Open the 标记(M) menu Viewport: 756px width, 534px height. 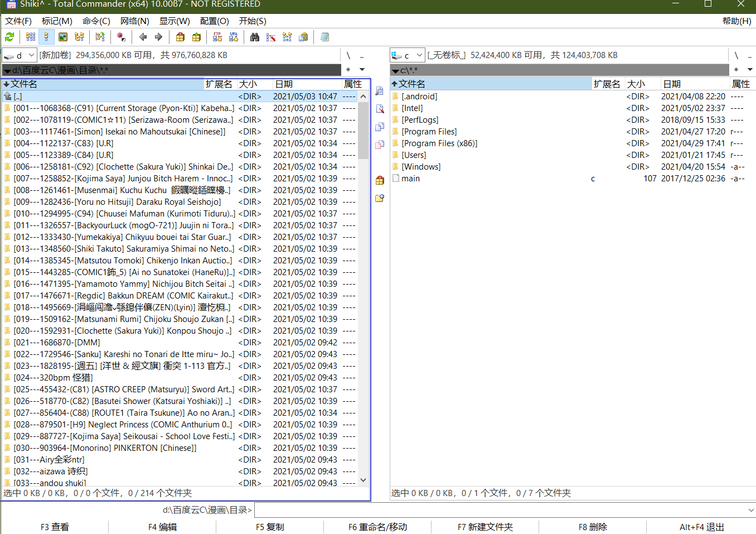(57, 21)
